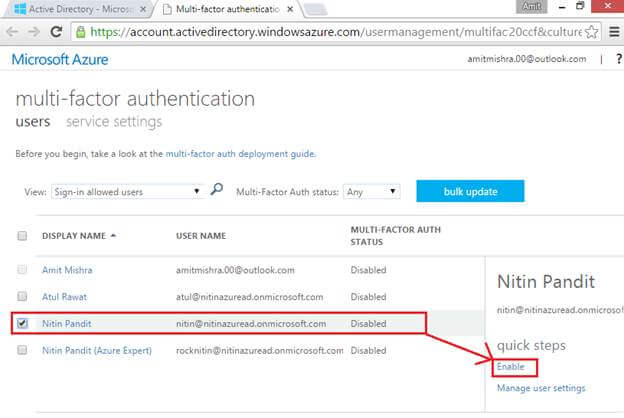Expand the View Sign-in allowed users dropdown
Image resolution: width=624 pixels, height=418 pixels.
pyautogui.click(x=127, y=192)
